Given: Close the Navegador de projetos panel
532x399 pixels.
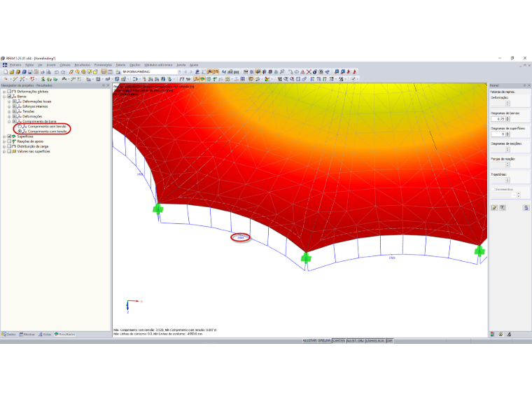Looking at the screenshot, I should 108,85.
